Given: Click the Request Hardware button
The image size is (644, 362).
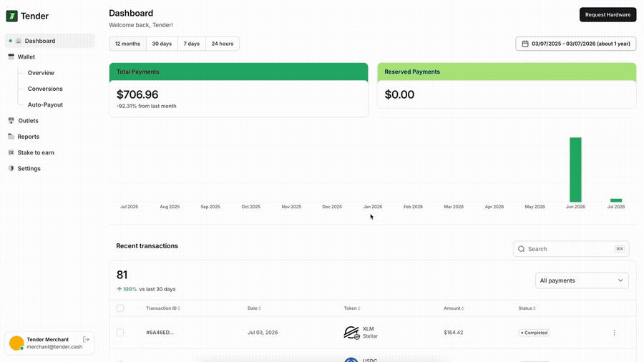Looking at the screenshot, I should click(608, 15).
